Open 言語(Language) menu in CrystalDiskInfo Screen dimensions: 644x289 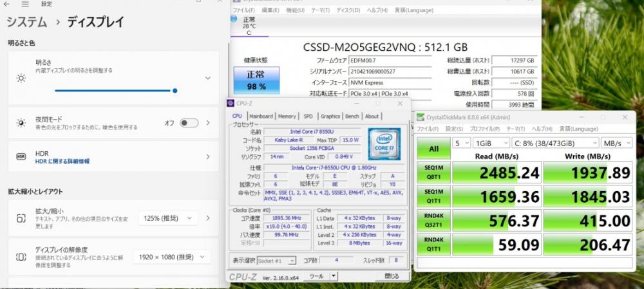tap(413, 10)
